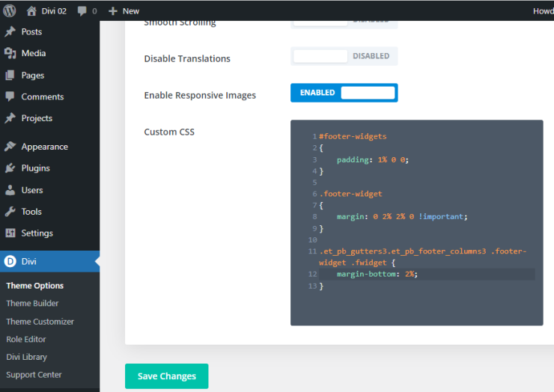This screenshot has height=392, width=554.
Task: Open the New content dropdown
Action: [x=124, y=11]
